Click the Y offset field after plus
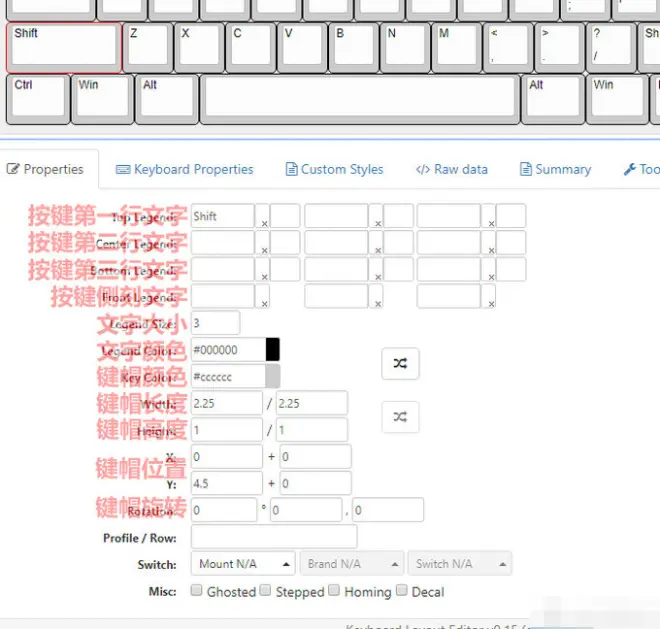Image resolution: width=660 pixels, height=629 pixels. 316,483
